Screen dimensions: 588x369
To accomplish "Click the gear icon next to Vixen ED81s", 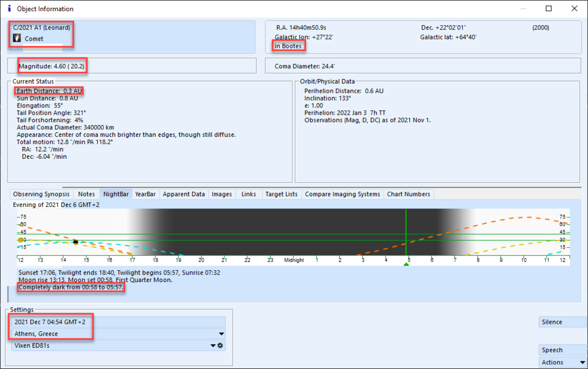I will (x=220, y=345).
